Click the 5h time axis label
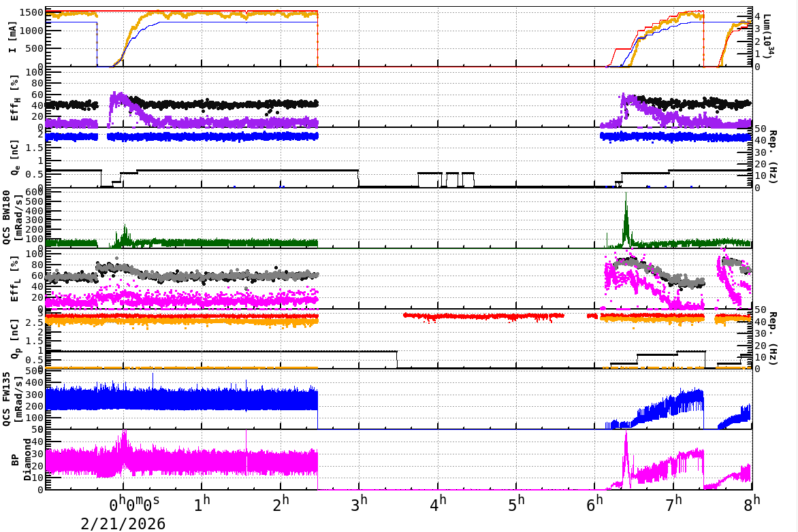This screenshot has height=532, width=798. (517, 503)
